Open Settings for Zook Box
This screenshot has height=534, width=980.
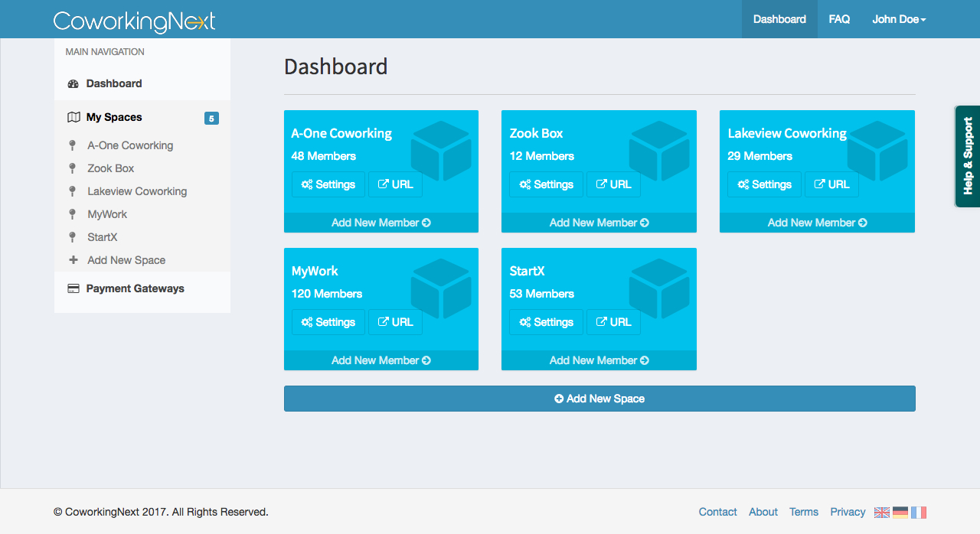coord(547,184)
